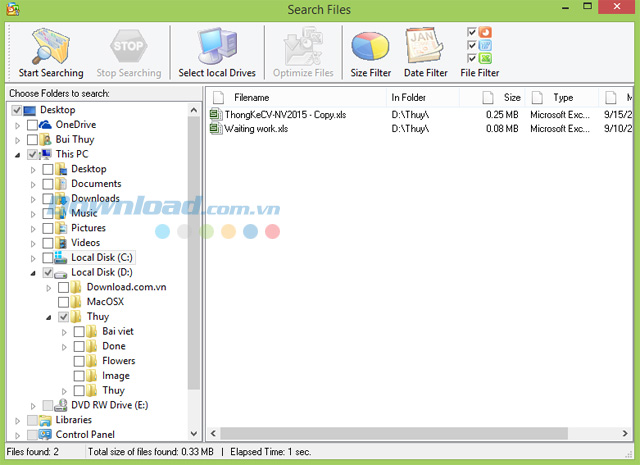Click the Bui Thuy user folder icon
Viewport: 640px width, 465px height.
45,139
